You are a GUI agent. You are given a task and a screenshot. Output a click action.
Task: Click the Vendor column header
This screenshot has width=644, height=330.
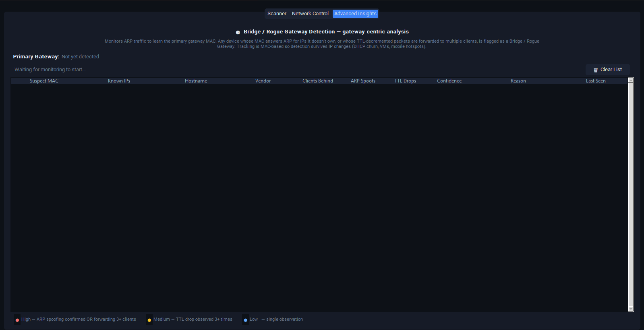[263, 81]
